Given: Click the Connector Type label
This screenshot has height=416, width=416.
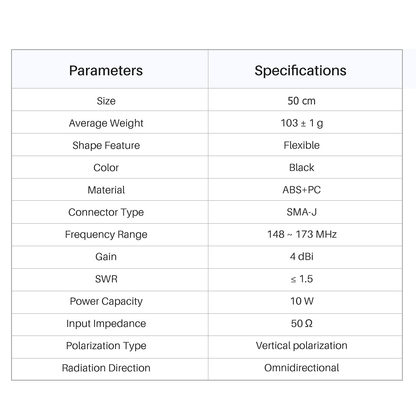Looking at the screenshot, I should pos(106,212).
